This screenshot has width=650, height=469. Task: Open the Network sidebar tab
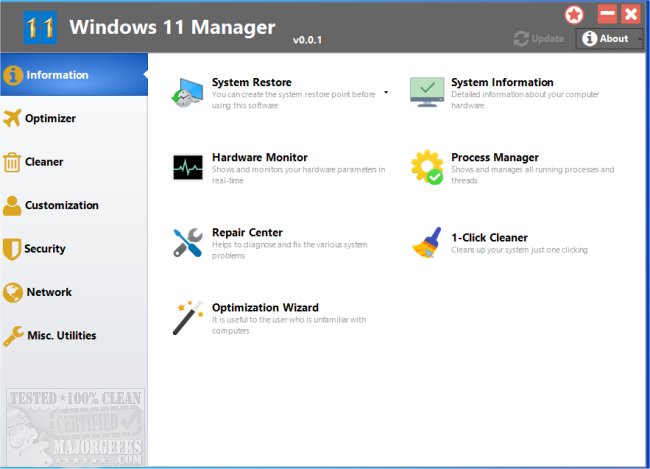[49, 293]
